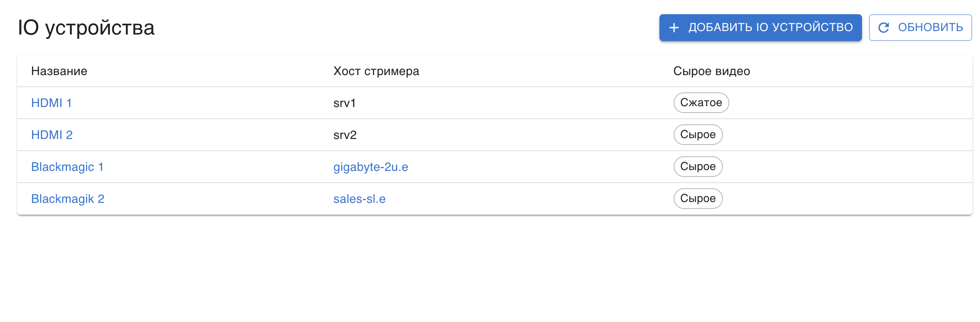Open streamer host gigabyte-2u.e

point(372,167)
